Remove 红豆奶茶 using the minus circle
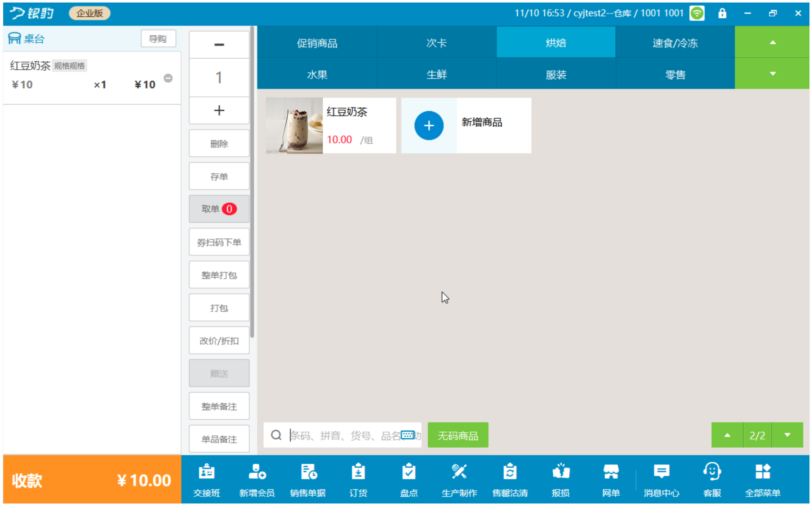Screen dimensions: 812x506 pyautogui.click(x=168, y=78)
